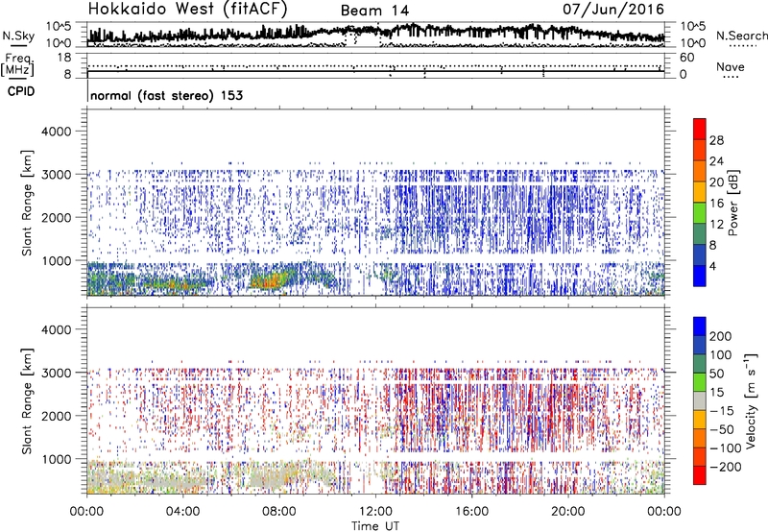Click the Nave legend label
768x532 pixels.
click(x=730, y=67)
